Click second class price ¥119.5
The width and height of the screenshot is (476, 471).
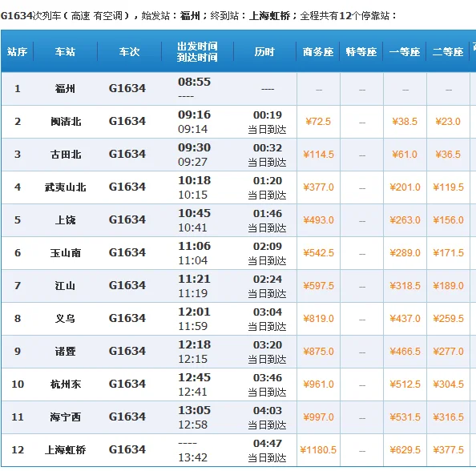coord(449,187)
